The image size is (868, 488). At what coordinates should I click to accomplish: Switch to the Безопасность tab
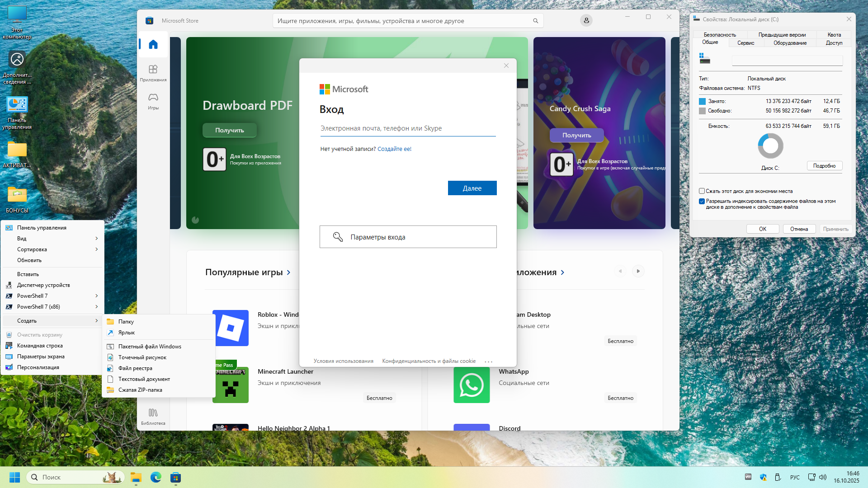pyautogui.click(x=720, y=35)
